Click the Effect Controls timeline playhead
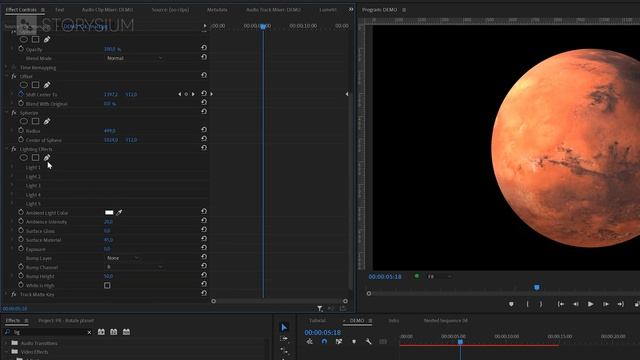Viewport: 640px width, 360px height. [263, 26]
